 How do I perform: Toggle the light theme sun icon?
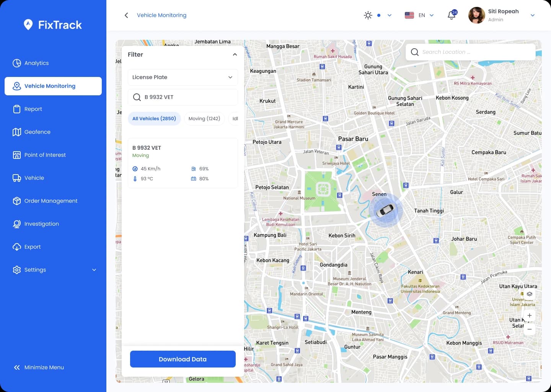tap(368, 15)
